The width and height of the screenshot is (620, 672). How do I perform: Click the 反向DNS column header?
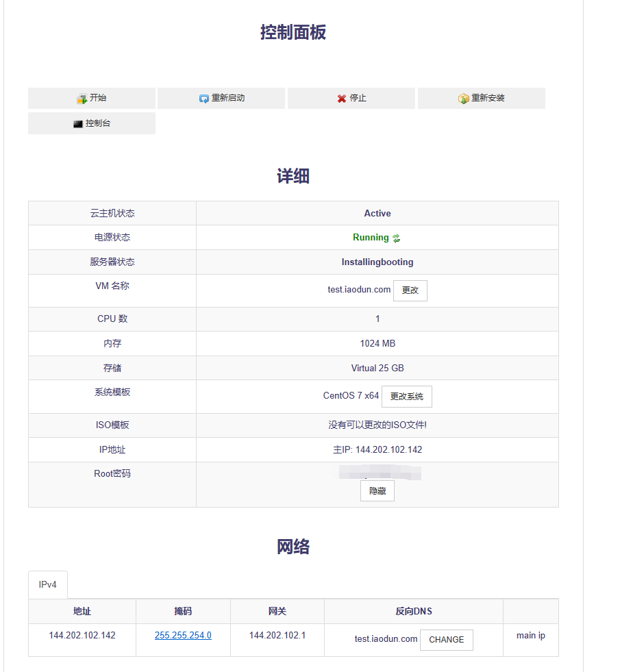pyautogui.click(x=414, y=612)
